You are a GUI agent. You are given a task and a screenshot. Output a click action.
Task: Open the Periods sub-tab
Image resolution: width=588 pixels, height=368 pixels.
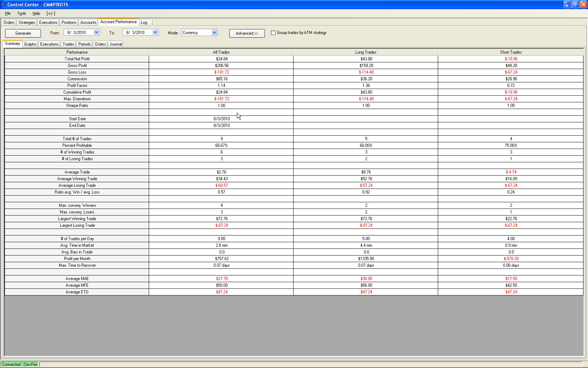85,44
